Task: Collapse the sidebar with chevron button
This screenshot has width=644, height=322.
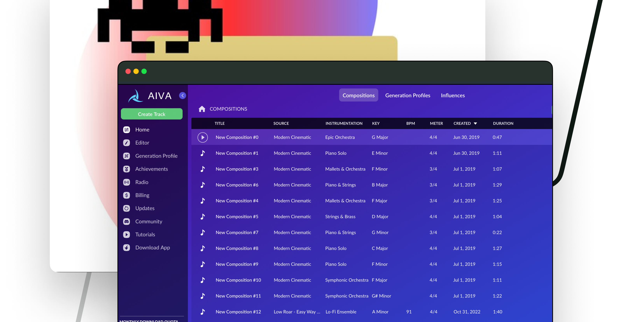Action: click(x=183, y=95)
